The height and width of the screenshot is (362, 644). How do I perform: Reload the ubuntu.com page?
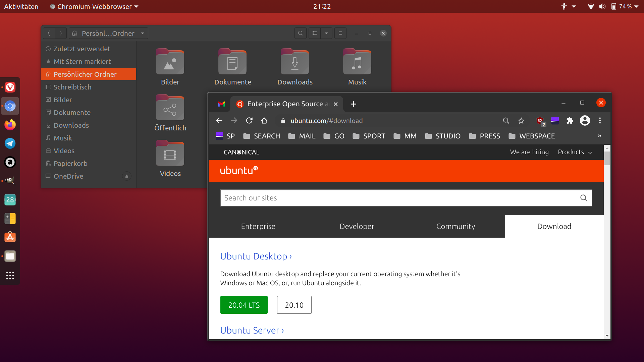tap(249, 121)
